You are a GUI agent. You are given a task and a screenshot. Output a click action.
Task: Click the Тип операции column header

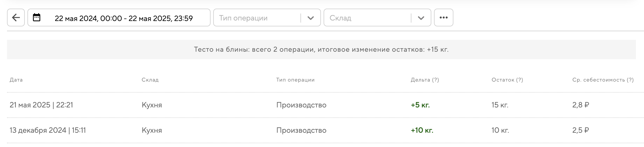pyautogui.click(x=295, y=80)
